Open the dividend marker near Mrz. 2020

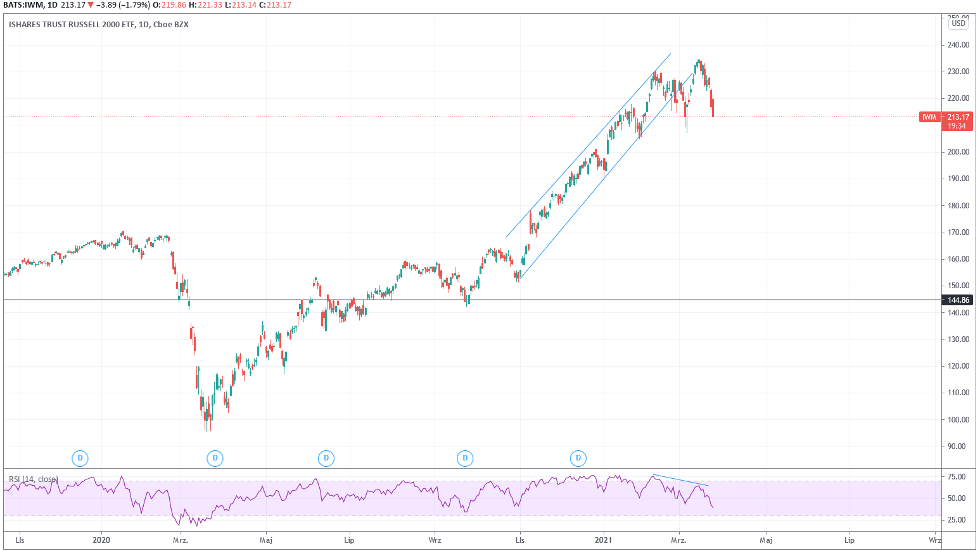[x=215, y=458]
